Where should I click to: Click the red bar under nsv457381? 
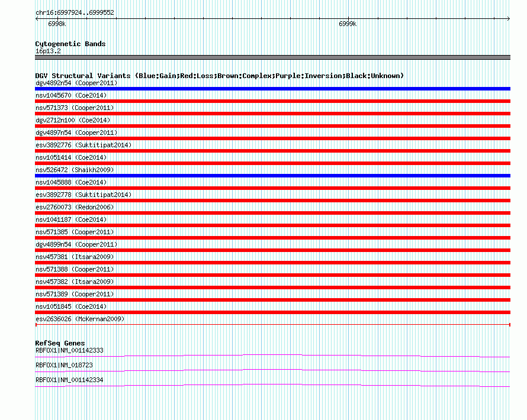tap(272, 263)
